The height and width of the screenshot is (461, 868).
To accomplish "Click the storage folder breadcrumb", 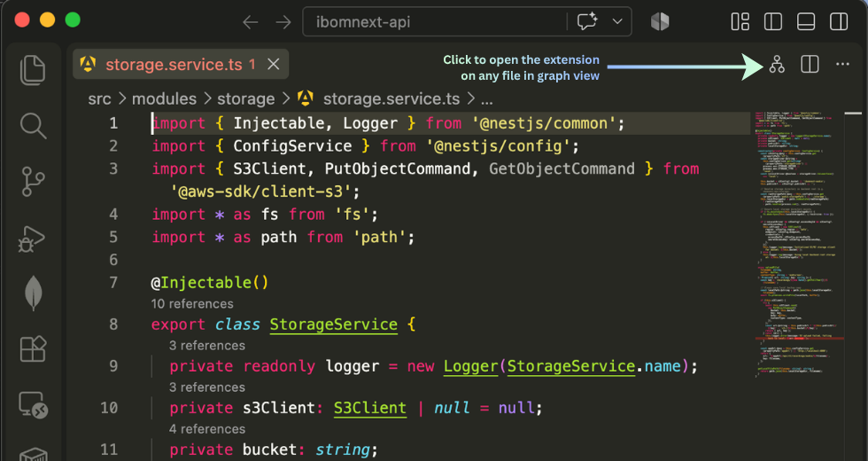I will click(x=246, y=99).
